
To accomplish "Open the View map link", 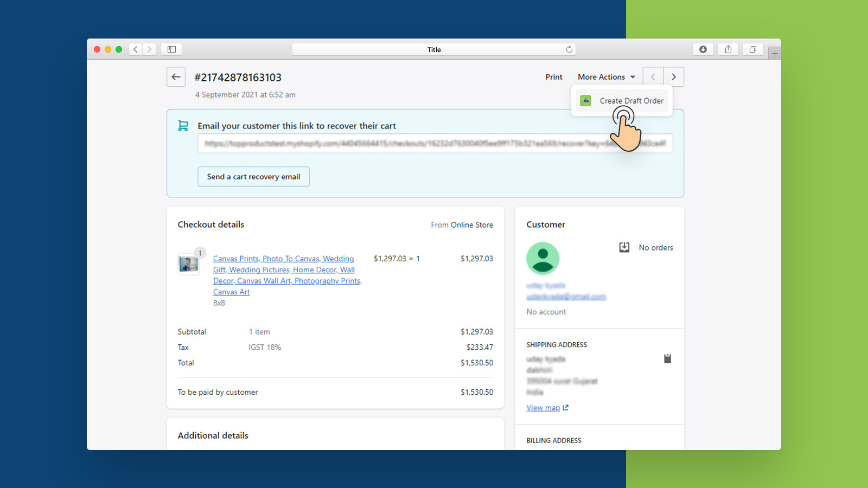I will coord(544,408).
